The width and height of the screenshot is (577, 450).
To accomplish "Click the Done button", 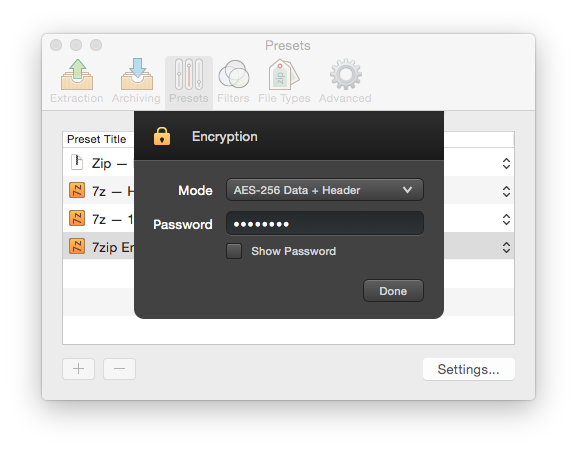I will pos(393,291).
